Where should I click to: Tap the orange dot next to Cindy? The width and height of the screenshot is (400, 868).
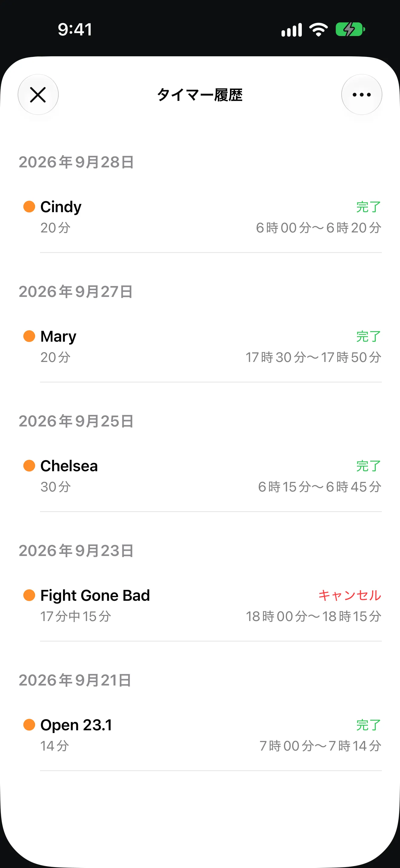point(29,206)
